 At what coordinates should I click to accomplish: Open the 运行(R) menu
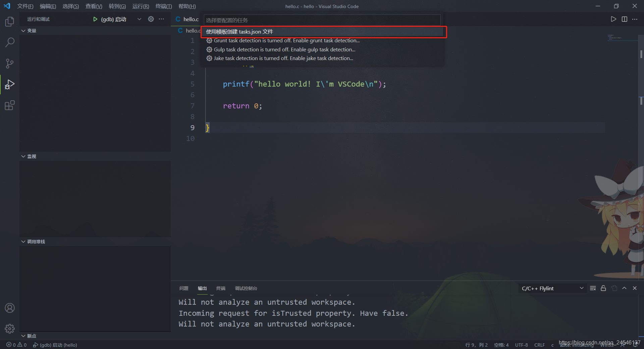(x=141, y=6)
